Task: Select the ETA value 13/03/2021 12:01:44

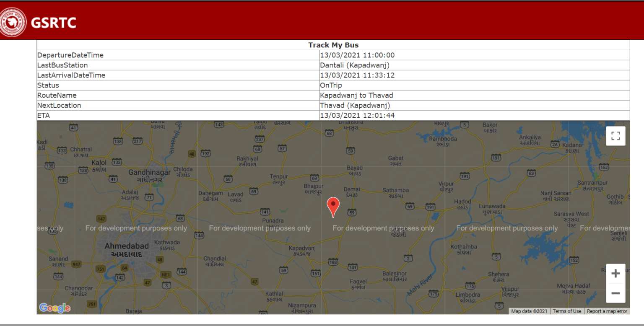Action: tap(358, 115)
